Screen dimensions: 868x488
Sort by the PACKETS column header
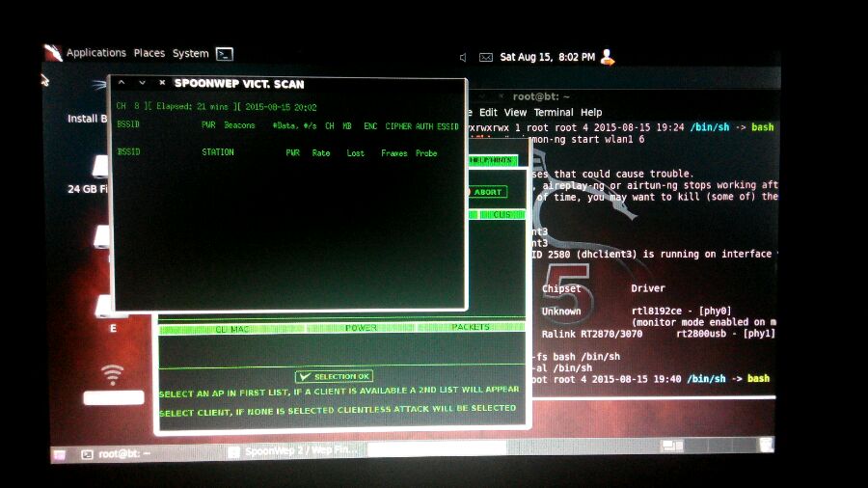point(470,327)
